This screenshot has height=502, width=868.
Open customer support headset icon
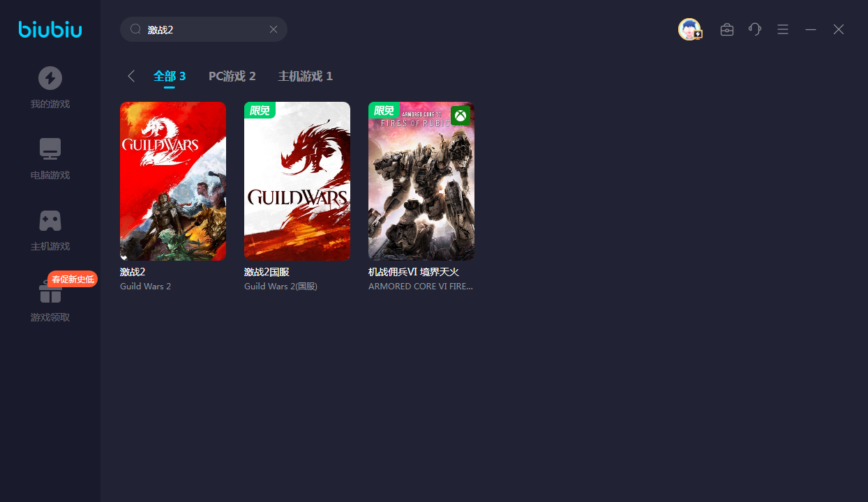pos(755,29)
